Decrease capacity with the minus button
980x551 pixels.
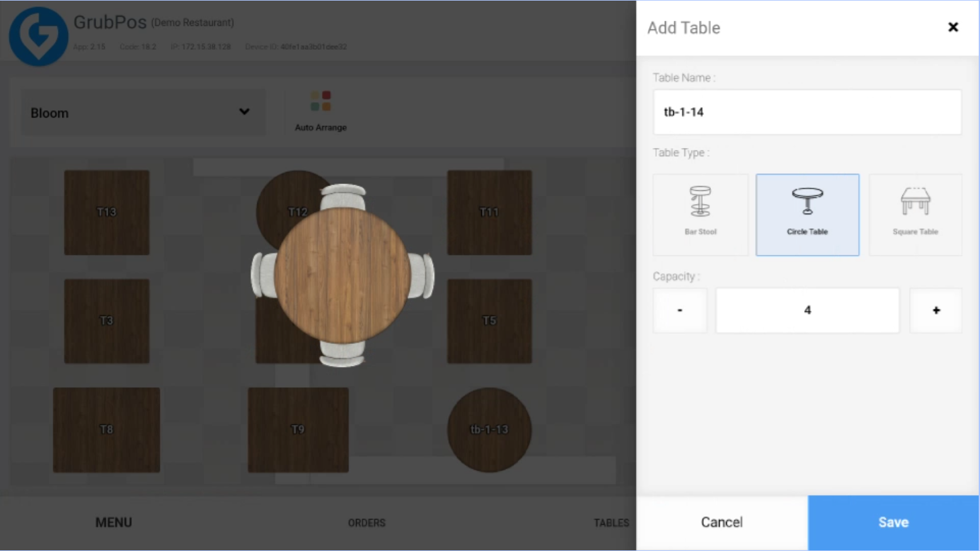680,310
